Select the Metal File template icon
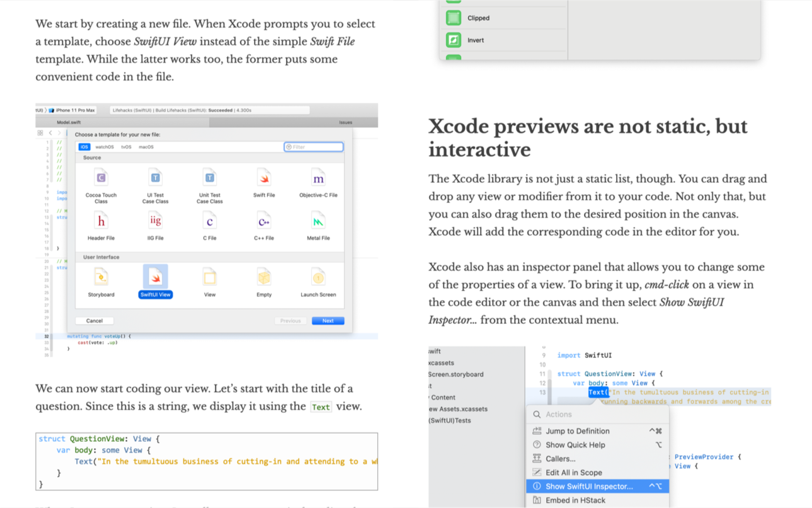 tap(318, 221)
